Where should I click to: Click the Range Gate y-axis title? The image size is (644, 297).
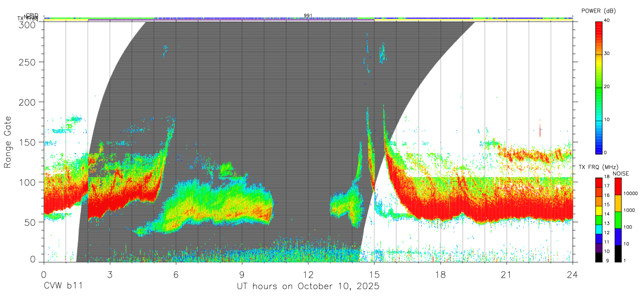[x=8, y=142]
